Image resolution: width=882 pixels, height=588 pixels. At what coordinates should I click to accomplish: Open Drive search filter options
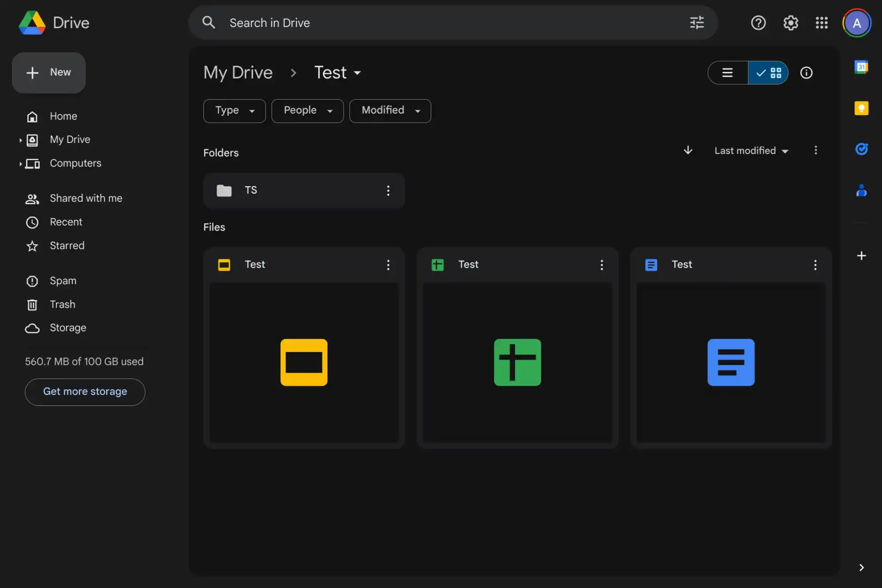pyautogui.click(x=697, y=22)
